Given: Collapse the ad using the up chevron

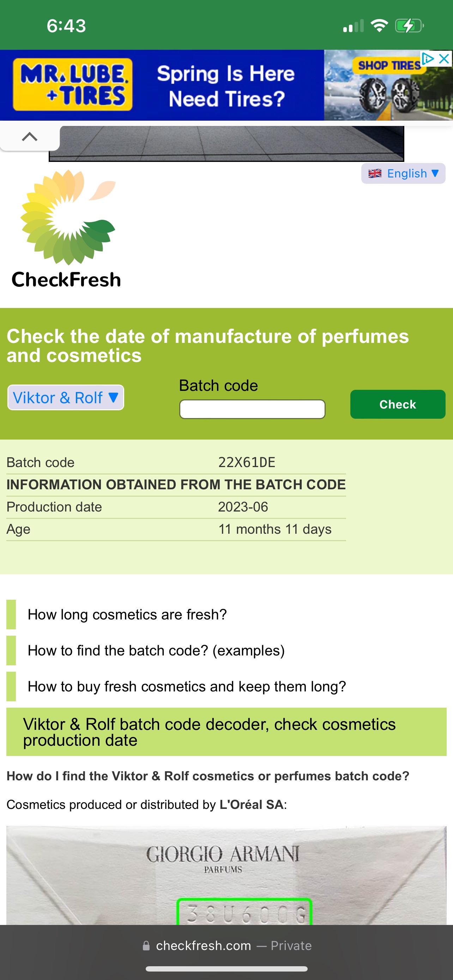Looking at the screenshot, I should [30, 137].
